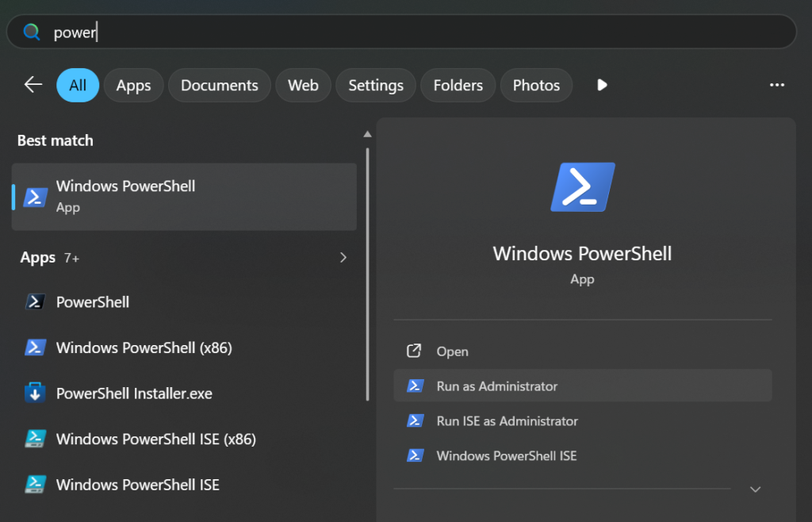Screen dimensions: 812x522
Task: Choose Run ISE as Administrator
Action: tap(507, 421)
